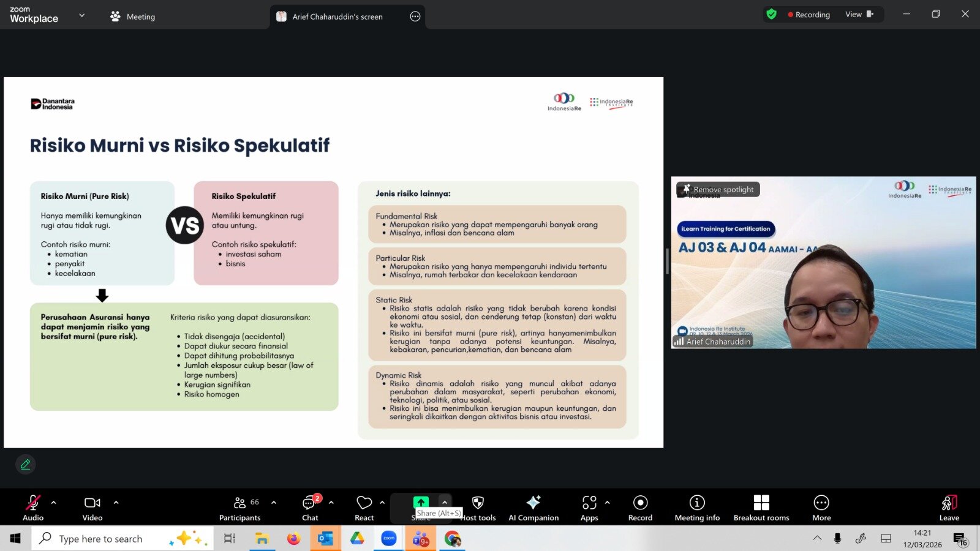
Task: Expand the Participants options chevron
Action: tap(274, 503)
